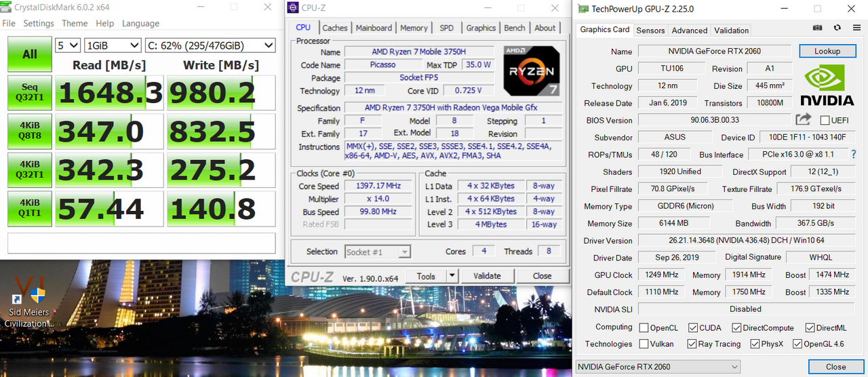Toggle the DirectCompute checkbox
Viewport: 868px width, 377px height.
[737, 328]
